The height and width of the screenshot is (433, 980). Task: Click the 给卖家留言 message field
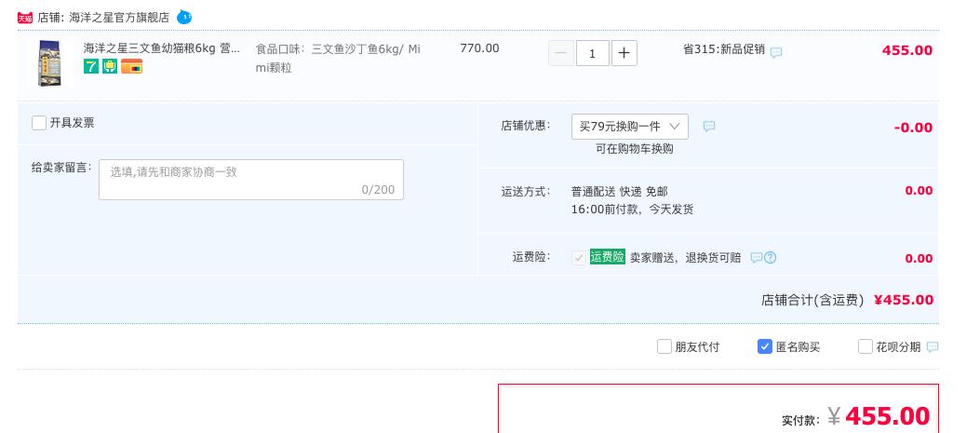coord(251,180)
